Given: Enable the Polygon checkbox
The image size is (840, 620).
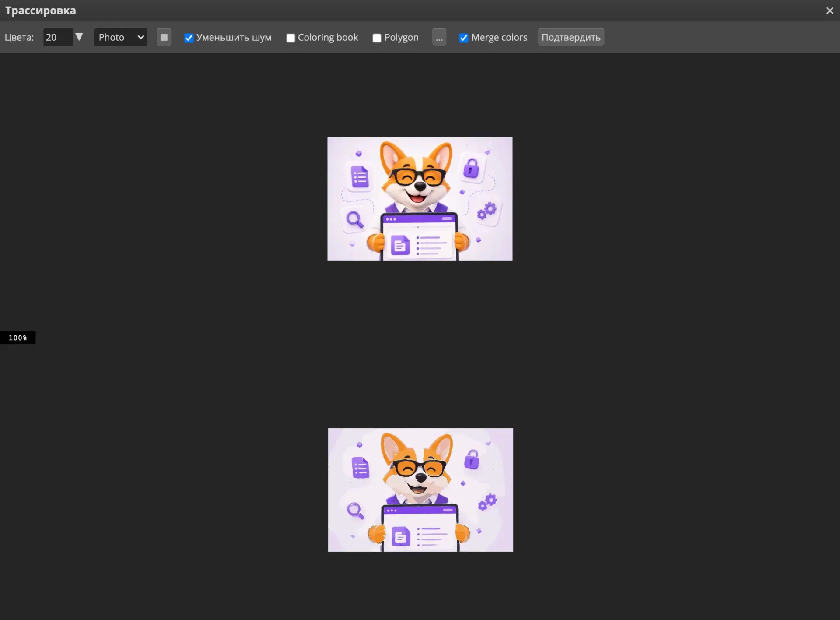Looking at the screenshot, I should [377, 38].
